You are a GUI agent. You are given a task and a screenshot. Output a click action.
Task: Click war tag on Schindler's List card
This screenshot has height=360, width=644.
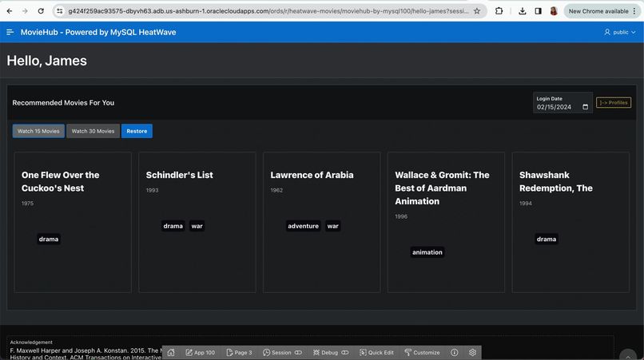(197, 226)
